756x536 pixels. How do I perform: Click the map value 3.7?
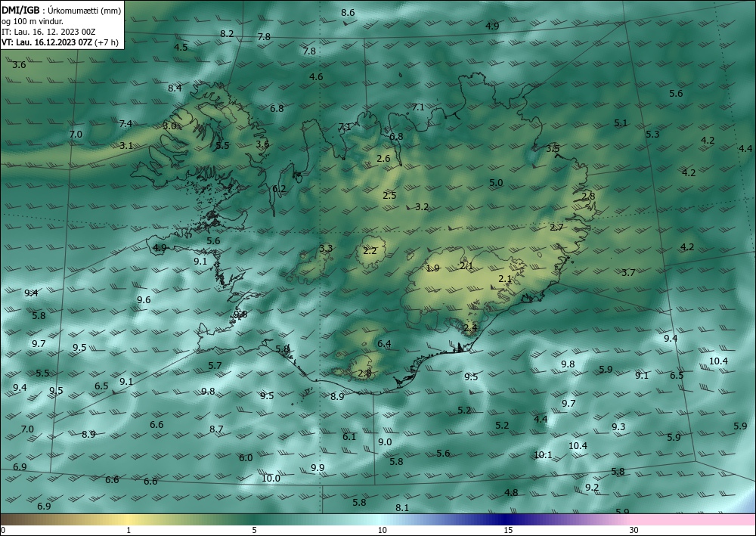click(x=627, y=273)
